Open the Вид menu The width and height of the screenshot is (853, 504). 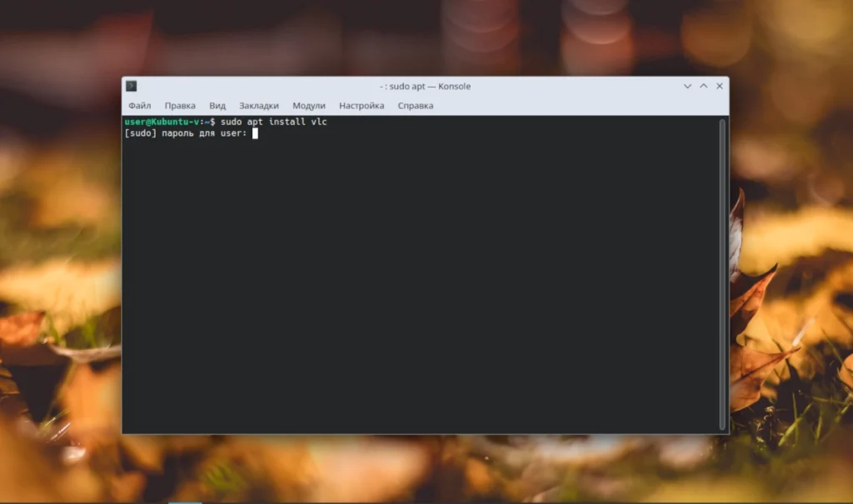[217, 106]
